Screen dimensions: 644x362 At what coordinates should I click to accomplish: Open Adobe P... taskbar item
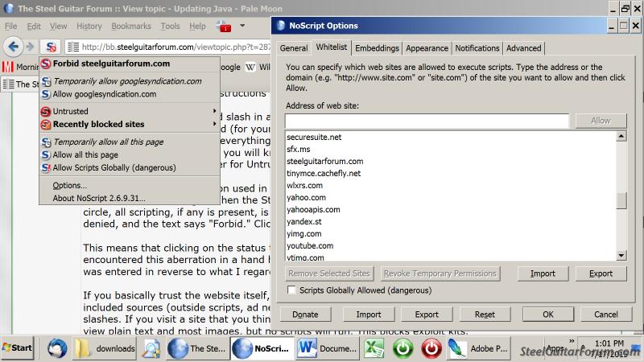point(478,348)
